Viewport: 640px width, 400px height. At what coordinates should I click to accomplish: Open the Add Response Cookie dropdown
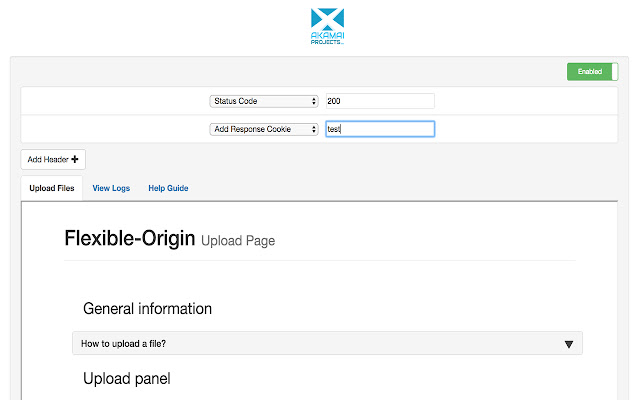(x=264, y=129)
